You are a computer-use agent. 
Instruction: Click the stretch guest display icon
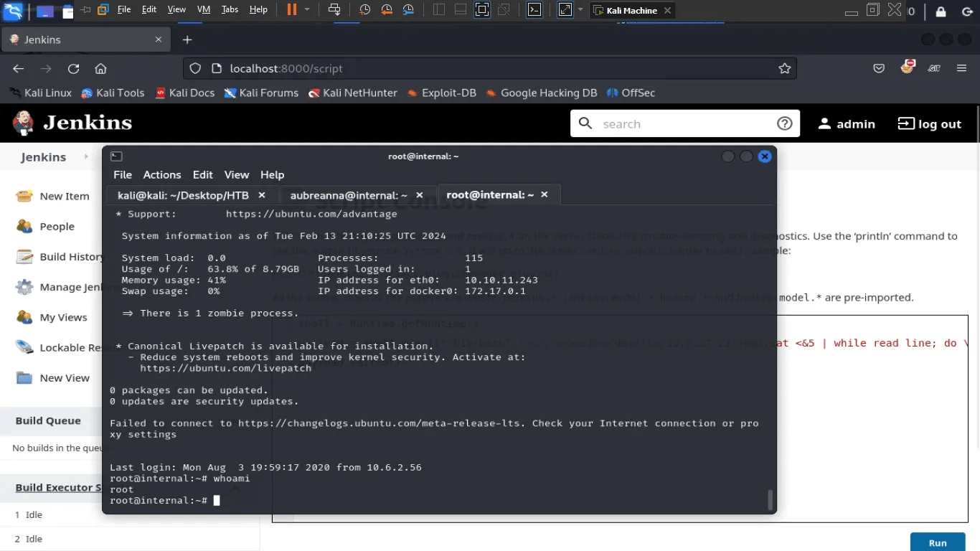click(565, 9)
